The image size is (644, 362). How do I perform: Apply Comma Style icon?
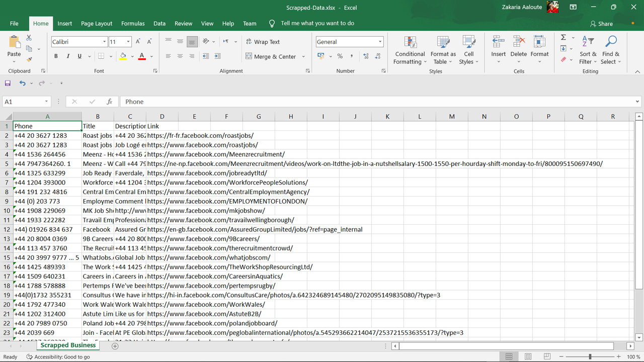[352, 56]
